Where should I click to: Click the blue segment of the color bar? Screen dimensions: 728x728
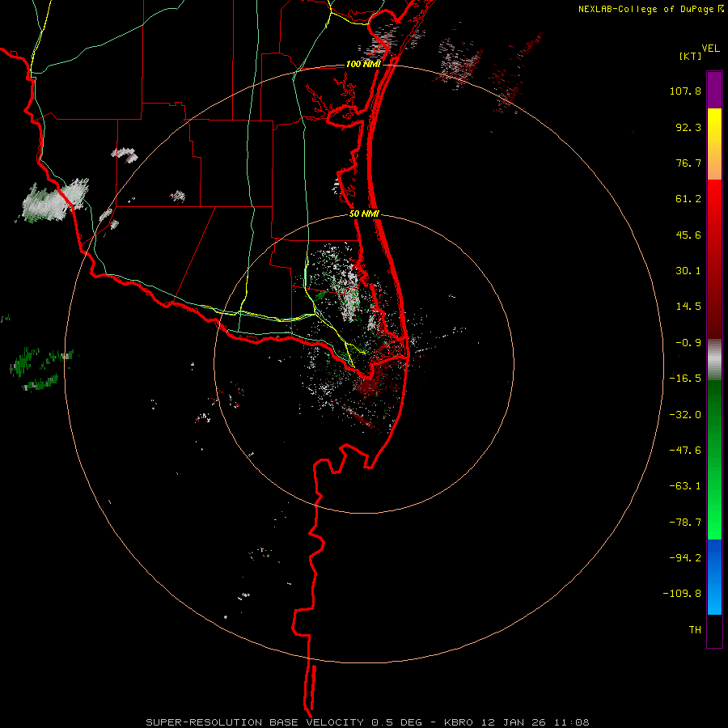click(714, 577)
